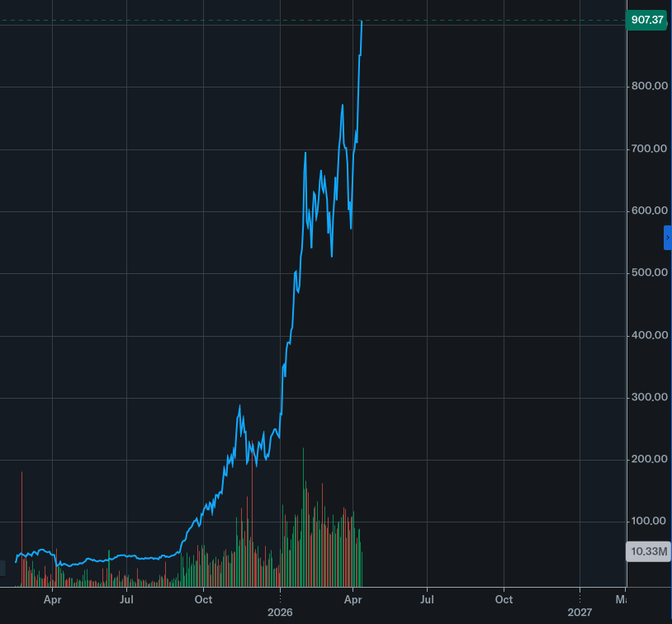Viewport: 672px width, 624px height.
Task: Click the Apr label following 2026
Action: [x=353, y=599]
